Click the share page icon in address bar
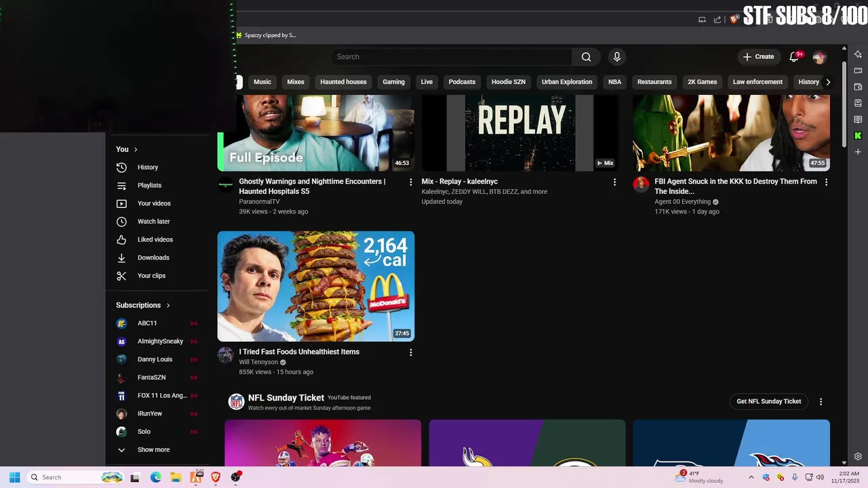Viewport: 868px width, 488px height. point(717,20)
